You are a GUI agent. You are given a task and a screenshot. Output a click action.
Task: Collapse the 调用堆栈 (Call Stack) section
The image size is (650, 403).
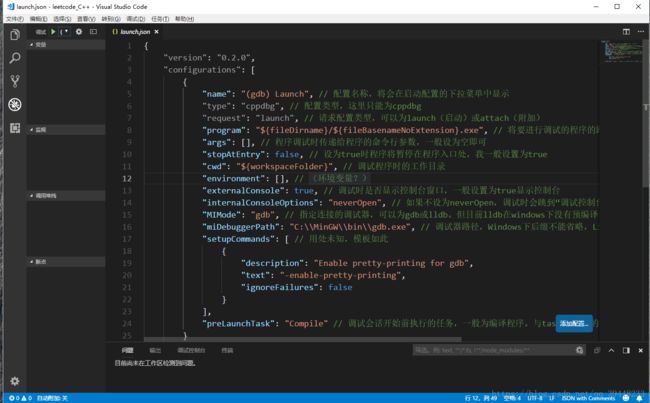pyautogui.click(x=66, y=195)
